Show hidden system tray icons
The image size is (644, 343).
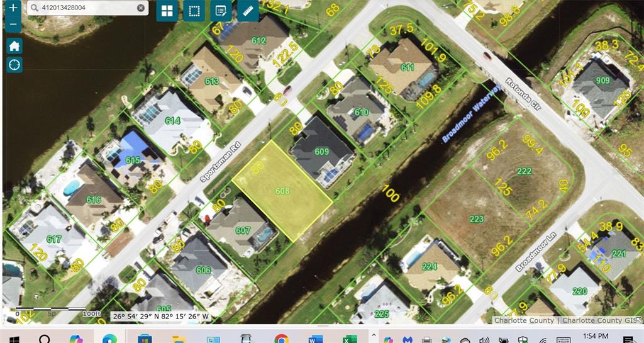click(374, 335)
